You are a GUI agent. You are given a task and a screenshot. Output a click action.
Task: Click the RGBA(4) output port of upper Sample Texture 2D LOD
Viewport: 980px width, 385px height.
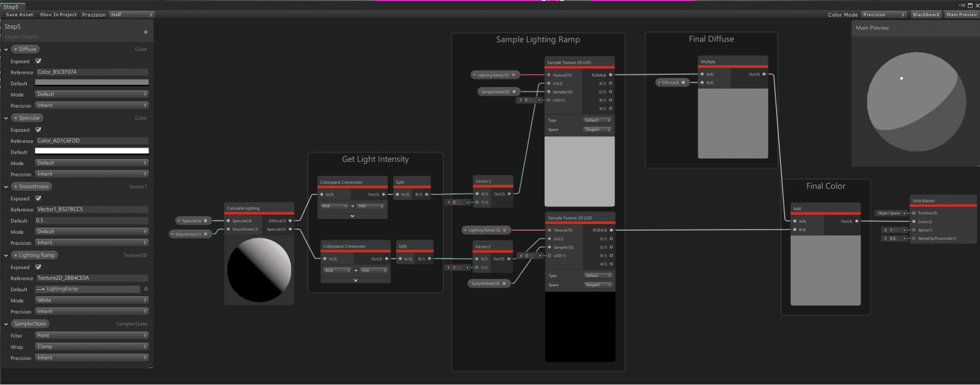(610, 75)
